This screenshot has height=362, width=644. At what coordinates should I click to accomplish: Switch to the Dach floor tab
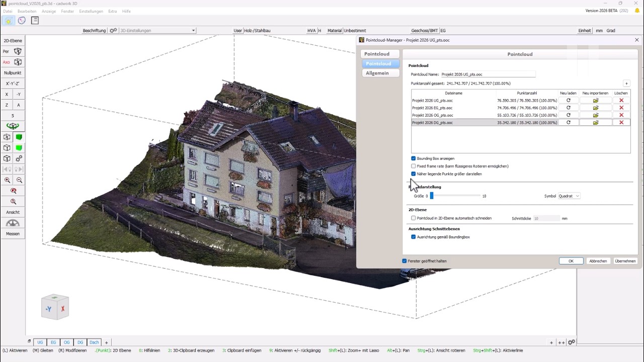pos(94,342)
